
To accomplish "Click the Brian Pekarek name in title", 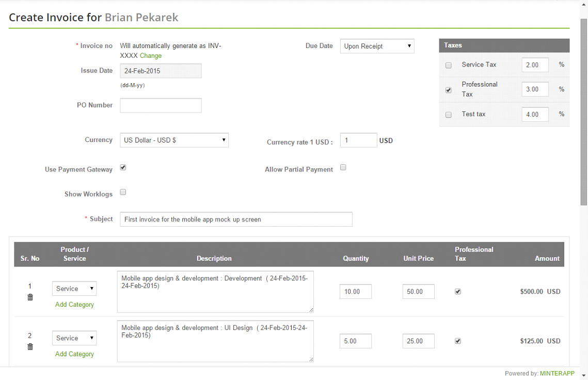I will (x=141, y=17).
